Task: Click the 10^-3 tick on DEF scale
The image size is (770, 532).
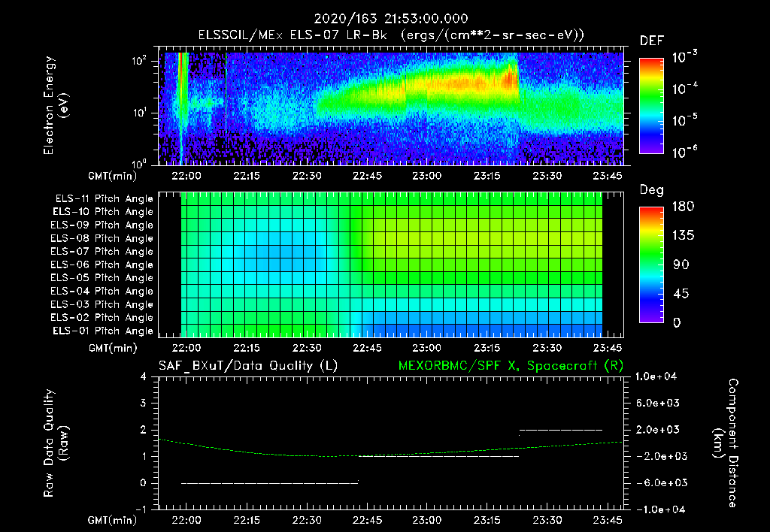Action: point(684,57)
